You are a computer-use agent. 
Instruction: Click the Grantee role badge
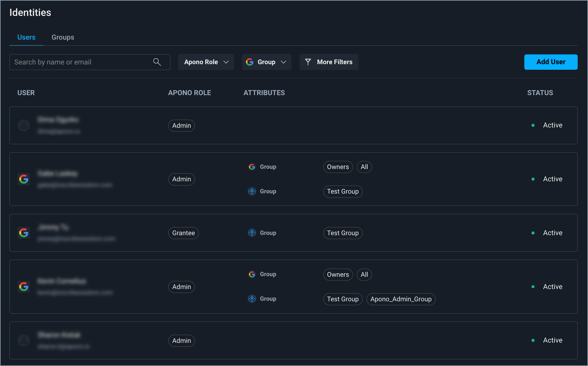coord(183,233)
